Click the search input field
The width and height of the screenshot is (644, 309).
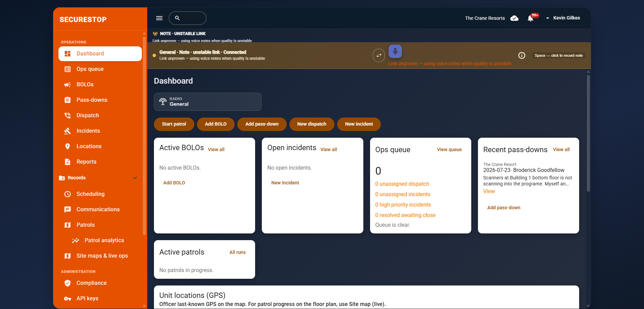click(188, 18)
